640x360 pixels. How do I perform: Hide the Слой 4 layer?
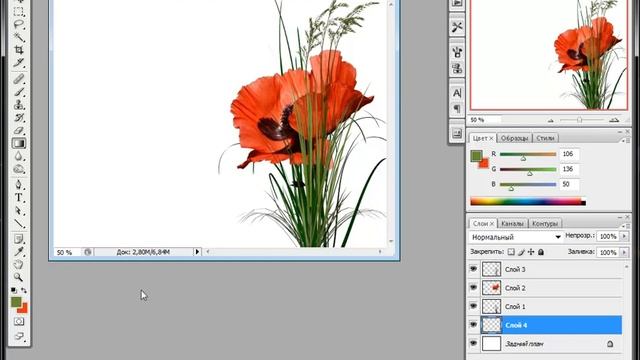(473, 325)
